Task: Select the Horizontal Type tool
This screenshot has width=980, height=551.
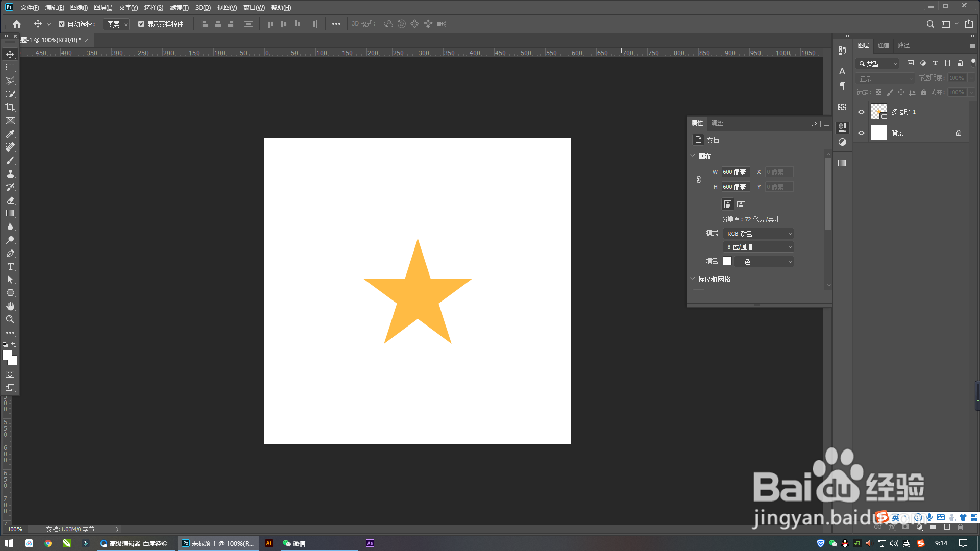Action: pyautogui.click(x=10, y=266)
